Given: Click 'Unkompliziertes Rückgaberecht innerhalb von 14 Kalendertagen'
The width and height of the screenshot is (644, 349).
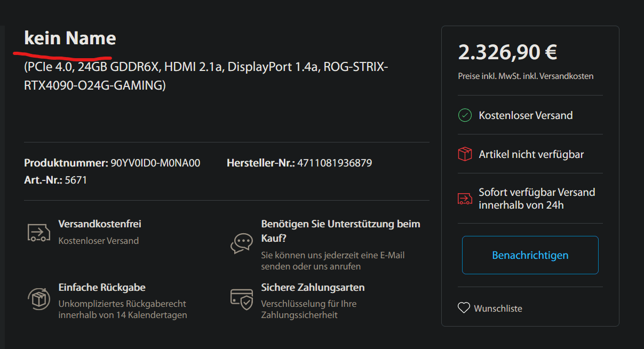Looking at the screenshot, I should click(x=123, y=310).
